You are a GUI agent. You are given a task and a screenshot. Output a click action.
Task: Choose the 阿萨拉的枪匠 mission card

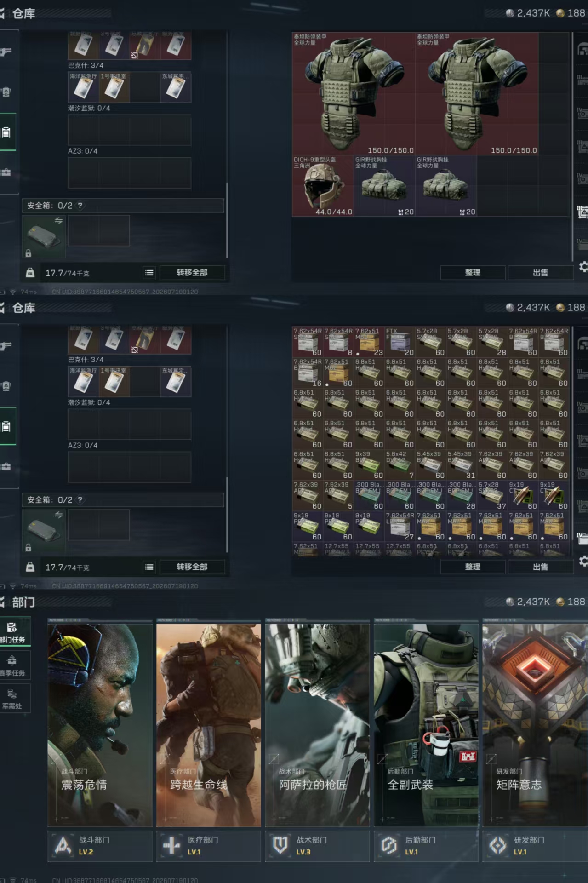point(317,725)
